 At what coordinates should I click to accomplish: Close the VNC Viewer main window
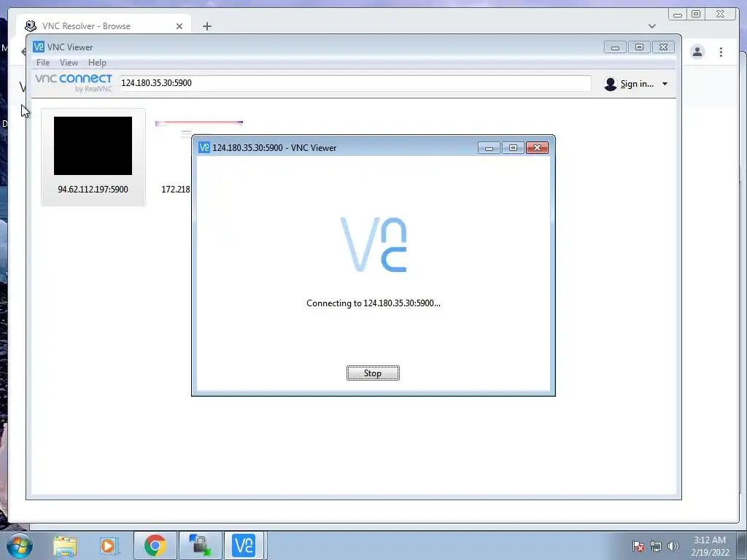663,47
